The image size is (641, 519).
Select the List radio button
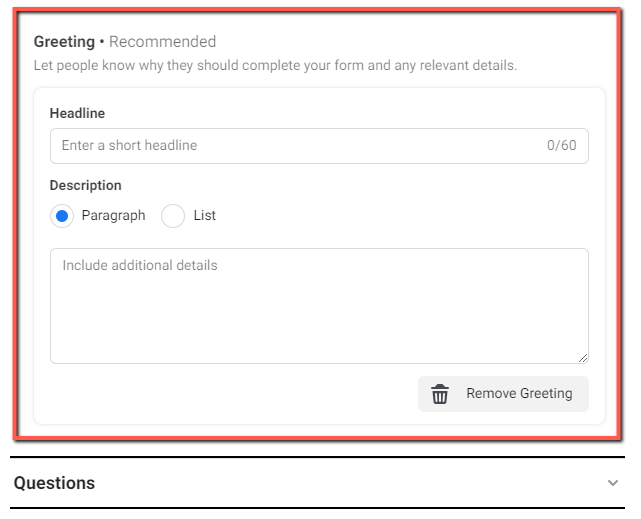(x=173, y=216)
